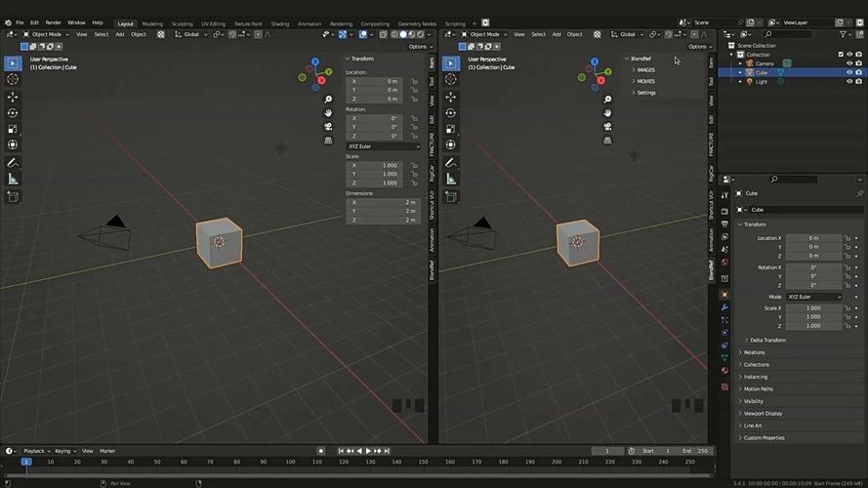
Task: Click the Cube object name field in Properties
Action: (806, 210)
